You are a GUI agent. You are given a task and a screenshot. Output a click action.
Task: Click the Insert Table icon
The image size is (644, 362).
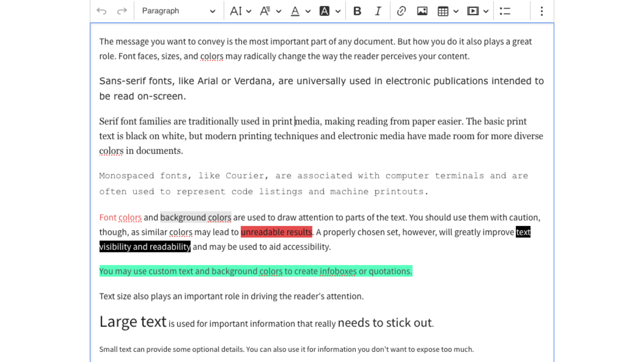tap(443, 11)
